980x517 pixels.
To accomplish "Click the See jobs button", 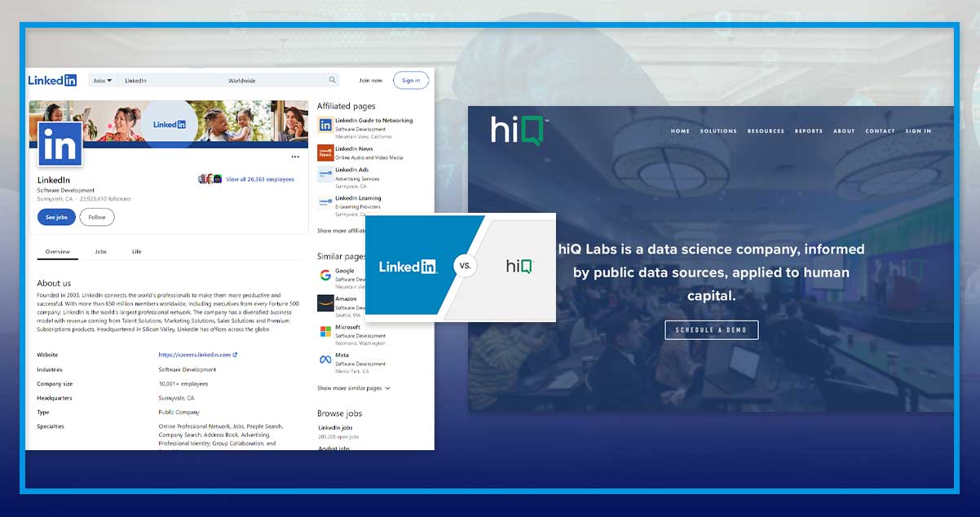I will point(56,217).
